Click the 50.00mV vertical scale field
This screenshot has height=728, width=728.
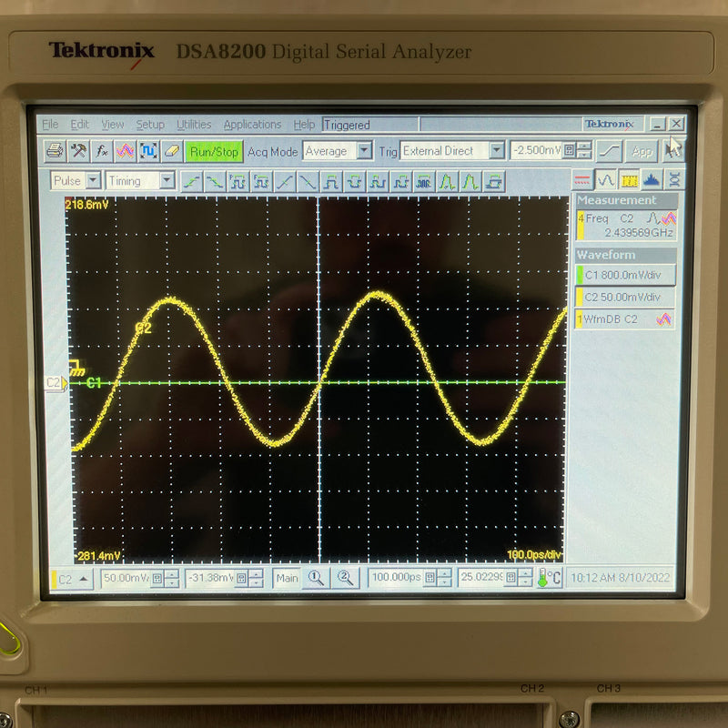coord(126,578)
